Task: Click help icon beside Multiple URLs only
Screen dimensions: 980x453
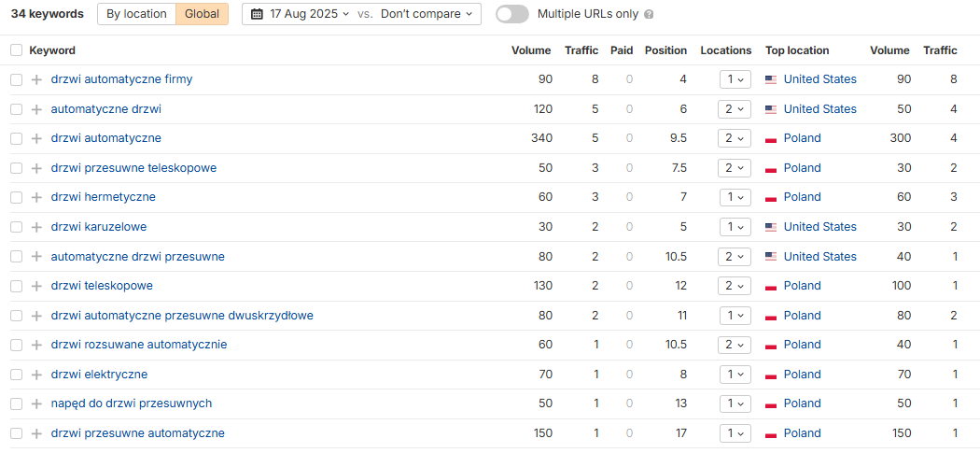Action: pos(649,14)
